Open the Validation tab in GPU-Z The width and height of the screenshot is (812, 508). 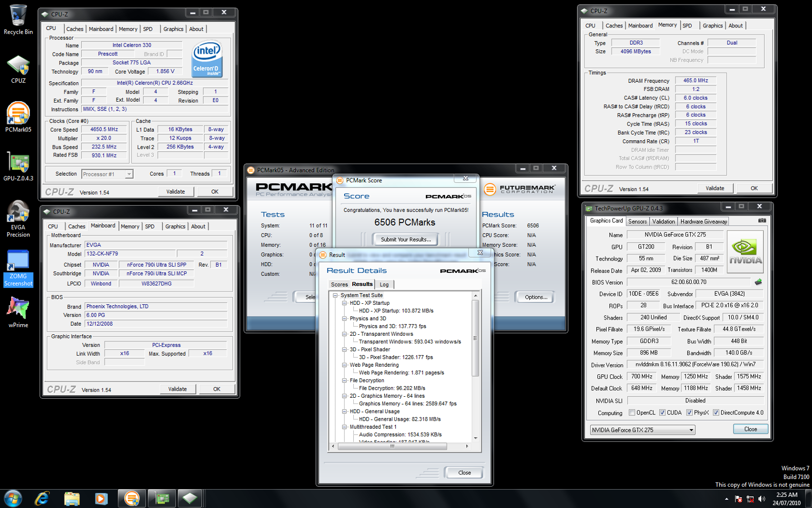663,221
